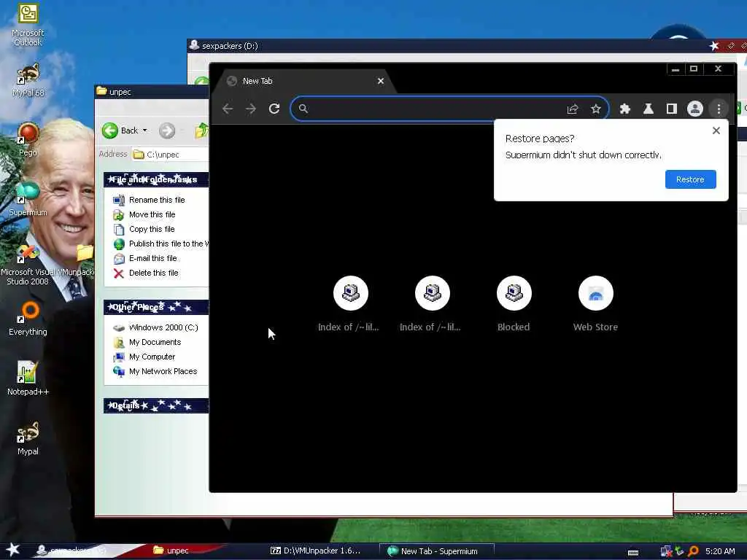Click the browser forward arrow in Supermium

point(251,109)
